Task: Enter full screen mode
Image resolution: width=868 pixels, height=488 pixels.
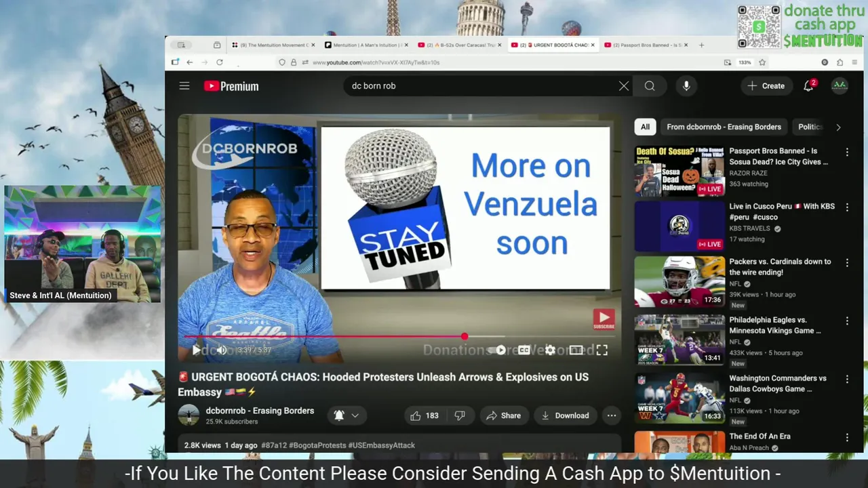Action: click(601, 350)
